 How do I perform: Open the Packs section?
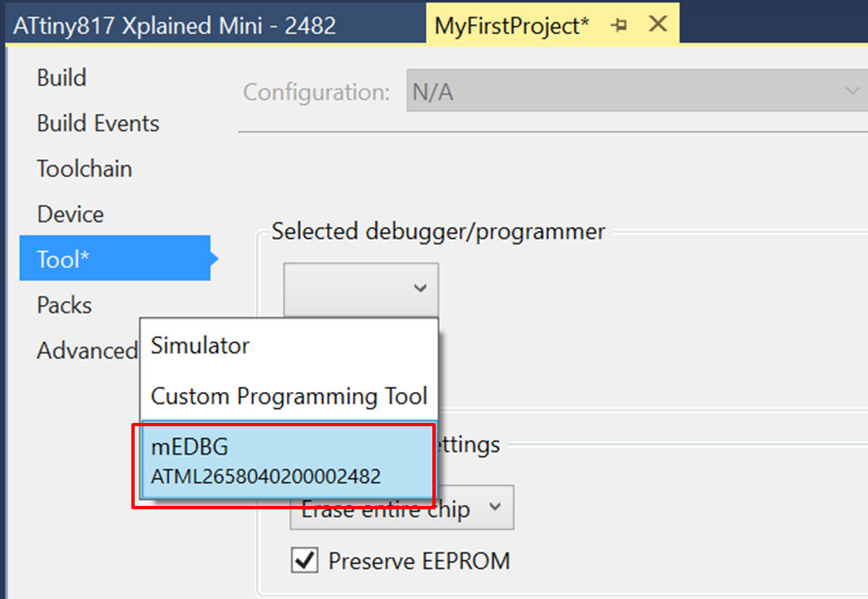64,306
